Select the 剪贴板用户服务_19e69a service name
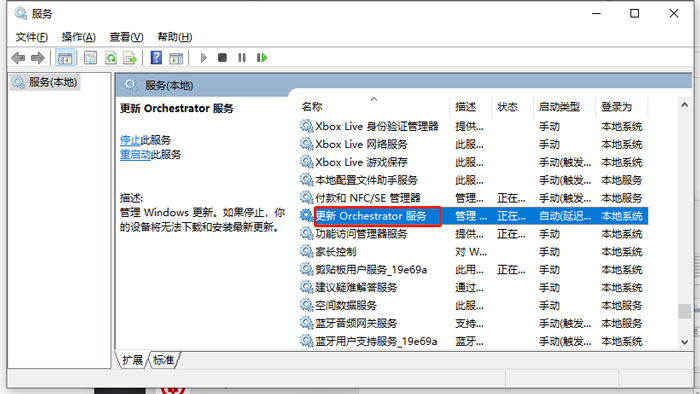700x394 pixels. (x=371, y=270)
